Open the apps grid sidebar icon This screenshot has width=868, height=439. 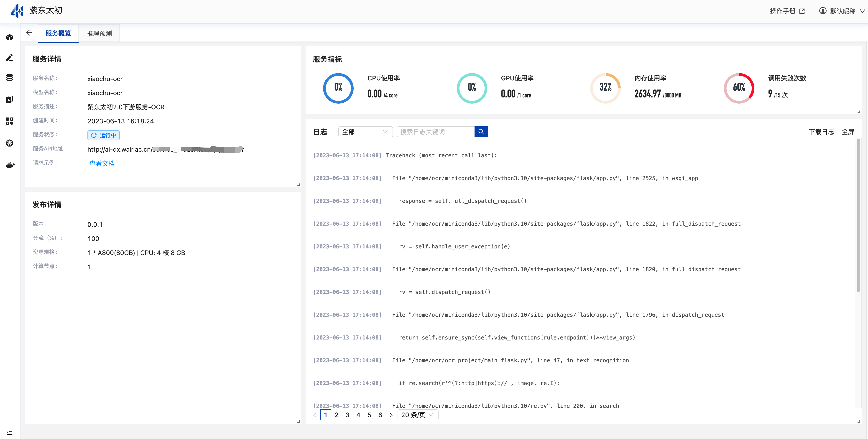tap(9, 121)
